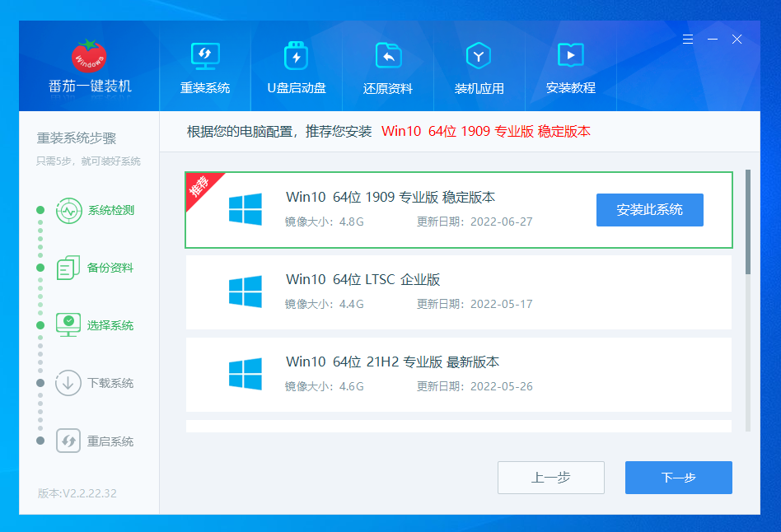Screen dimensions: 781x532
Task: Go back with the 上一步 button
Action: point(551,478)
